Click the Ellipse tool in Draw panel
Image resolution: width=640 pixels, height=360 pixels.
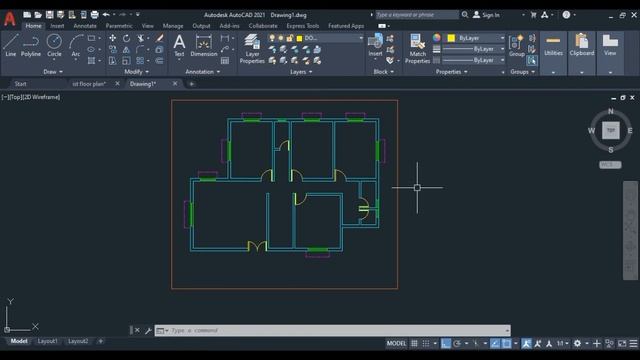point(91,49)
